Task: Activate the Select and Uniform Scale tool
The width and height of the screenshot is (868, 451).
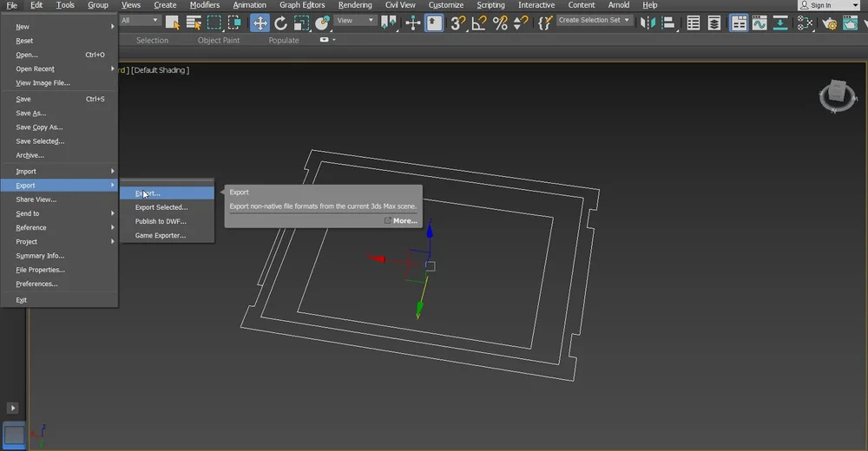Action: [301, 23]
